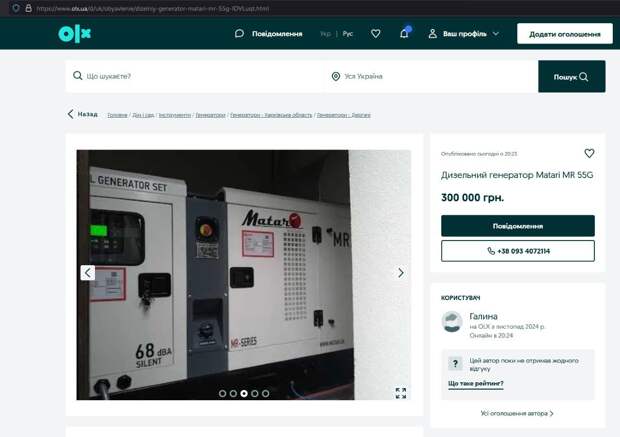This screenshot has width=620, height=437.
Task: Click the shield icon in the address bar
Action: (16, 8)
